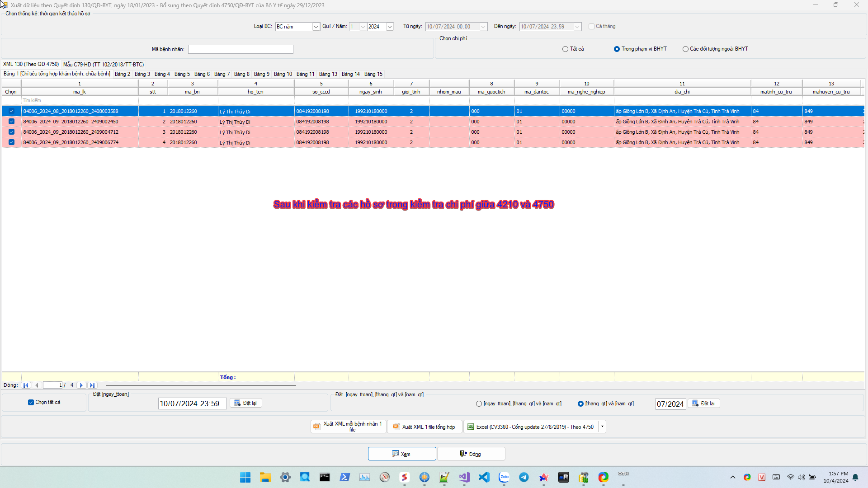
Task: Click the Mã bệnh nhân input field
Action: click(x=241, y=49)
